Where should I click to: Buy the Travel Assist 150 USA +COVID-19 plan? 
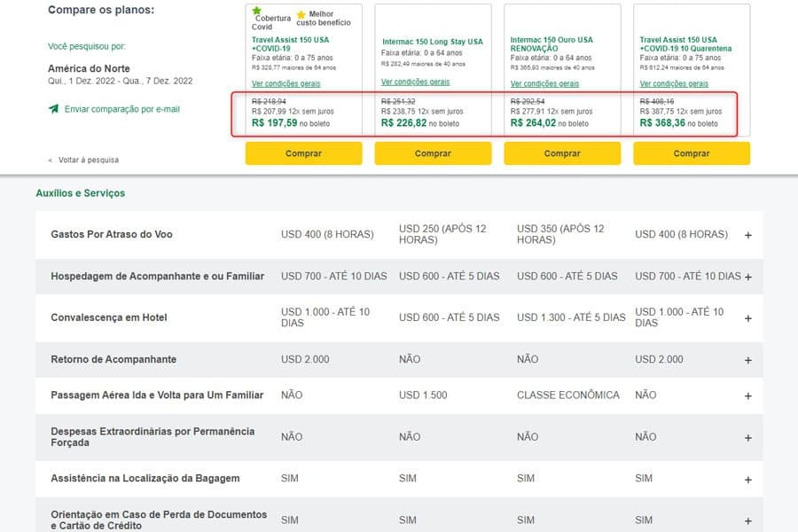pyautogui.click(x=303, y=153)
